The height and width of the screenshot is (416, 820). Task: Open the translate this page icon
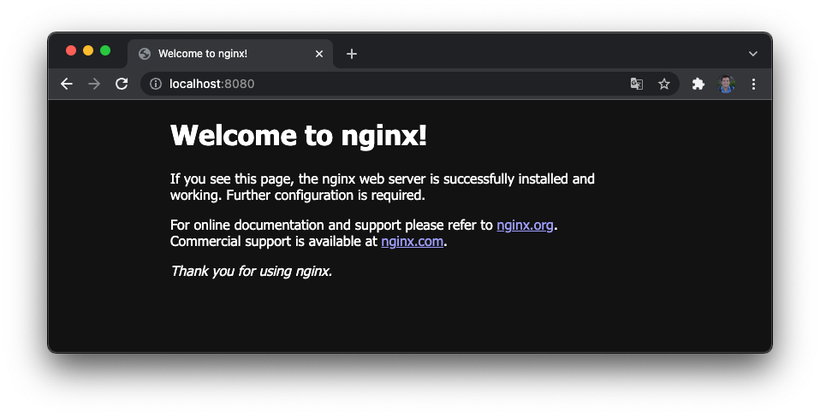click(x=636, y=84)
